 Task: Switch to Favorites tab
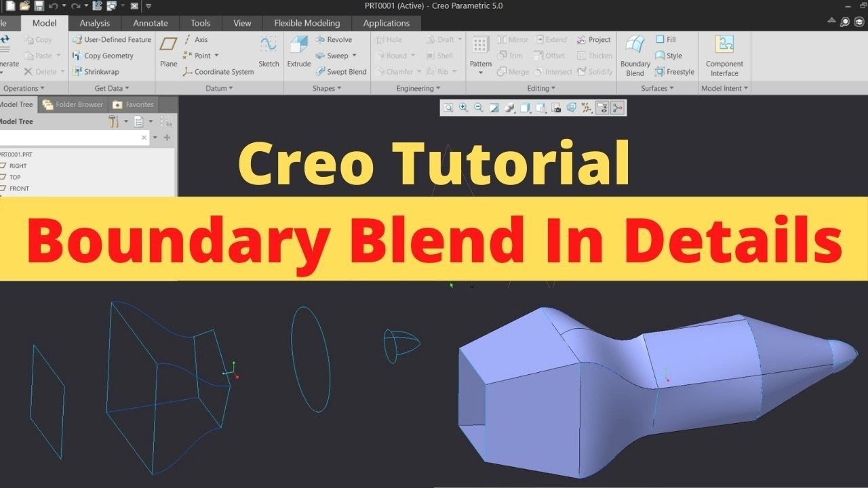[x=134, y=104]
